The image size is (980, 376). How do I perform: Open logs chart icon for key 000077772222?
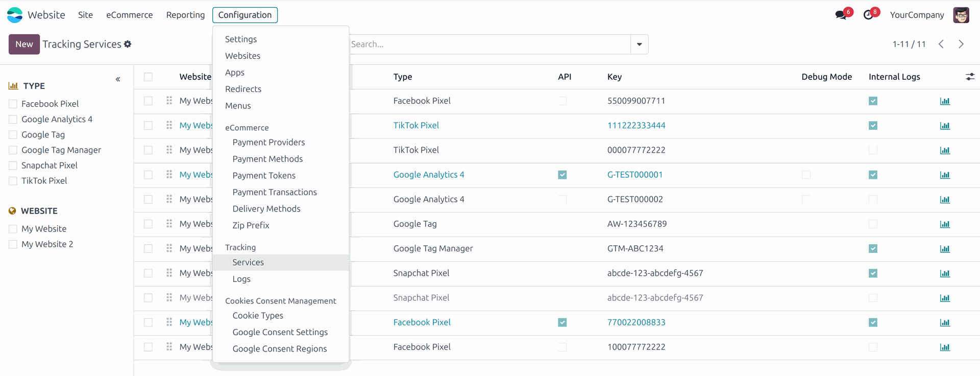click(x=945, y=150)
